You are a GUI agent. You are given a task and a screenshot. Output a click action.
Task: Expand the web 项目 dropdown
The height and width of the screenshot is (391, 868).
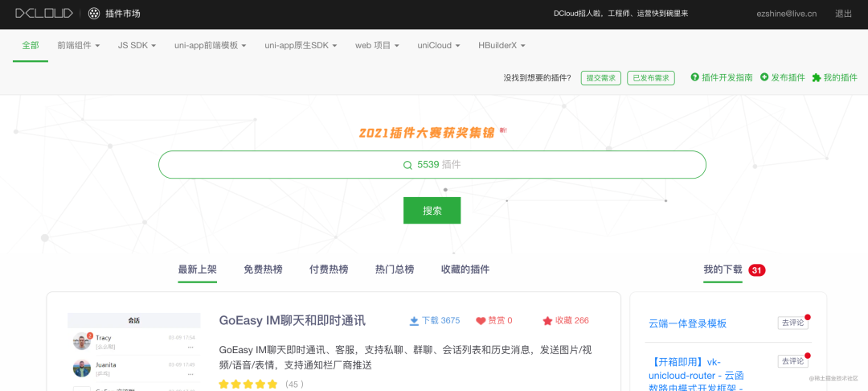[377, 45]
